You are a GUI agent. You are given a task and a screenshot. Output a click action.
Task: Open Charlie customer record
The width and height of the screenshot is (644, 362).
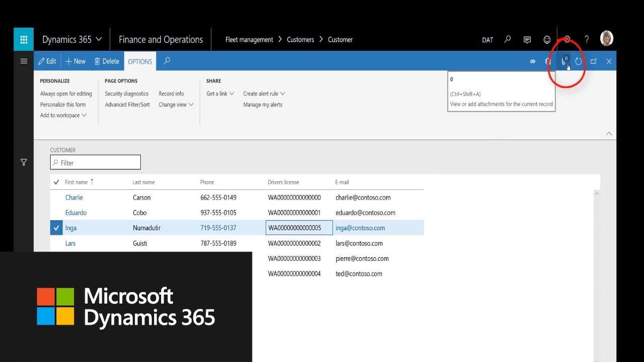tap(74, 198)
